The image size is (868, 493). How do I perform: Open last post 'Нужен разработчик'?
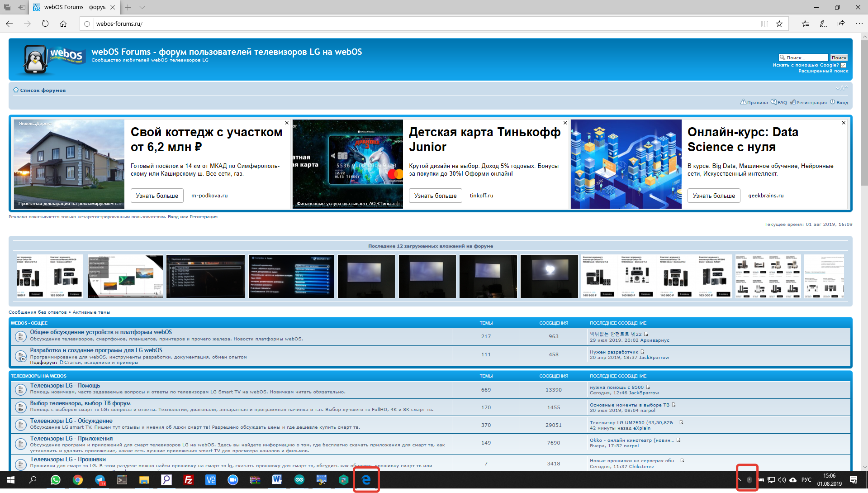pyautogui.click(x=614, y=352)
